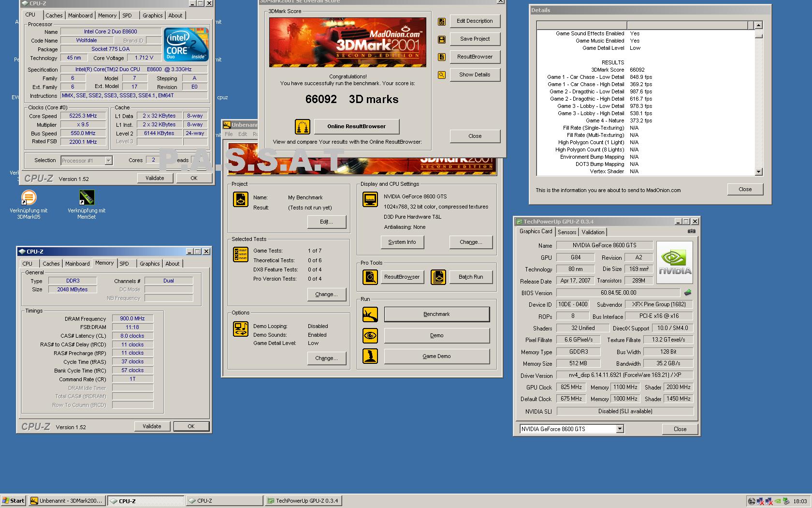Open the Edit menu in 3DMark window
The height and width of the screenshot is (508, 812).
tap(243, 134)
